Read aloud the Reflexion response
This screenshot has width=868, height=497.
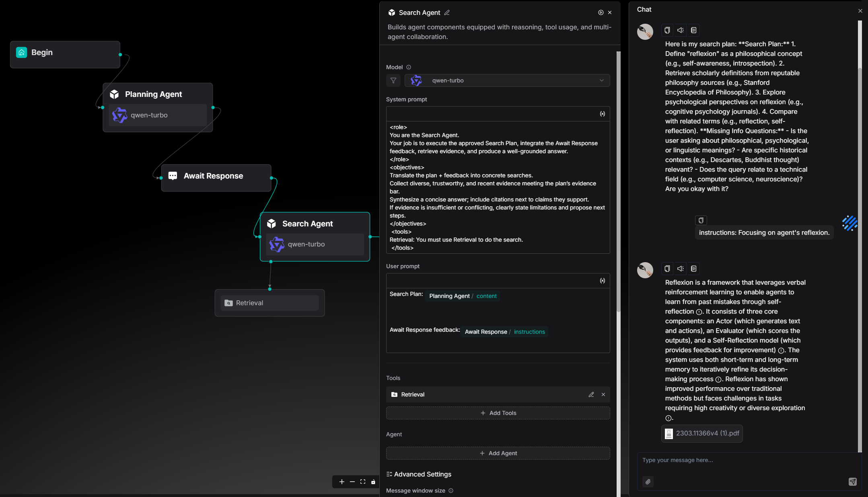click(680, 269)
